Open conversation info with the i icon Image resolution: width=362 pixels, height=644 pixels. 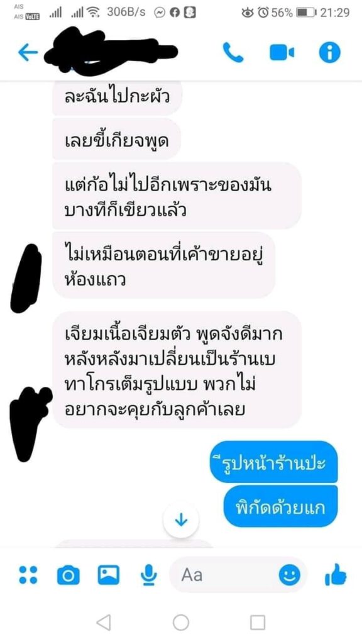point(329,53)
